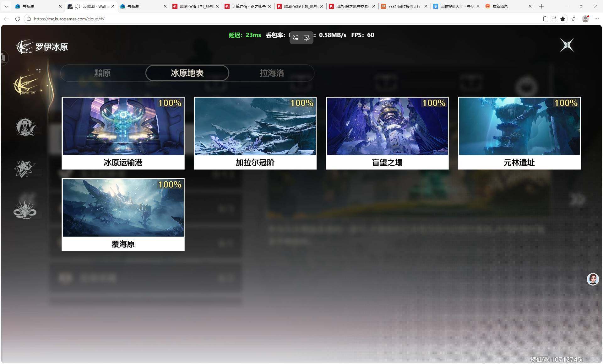Click the browser back arrow
The image size is (603, 364).
[6, 19]
